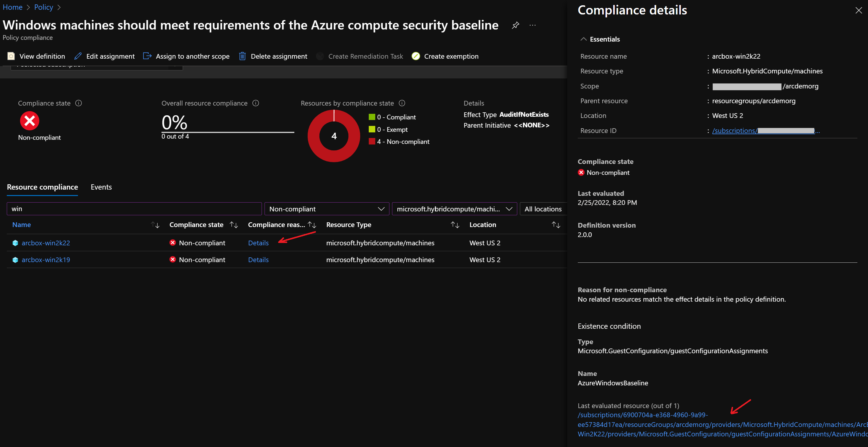Click the search filter field containing win
This screenshot has width=868, height=447.
tap(134, 209)
